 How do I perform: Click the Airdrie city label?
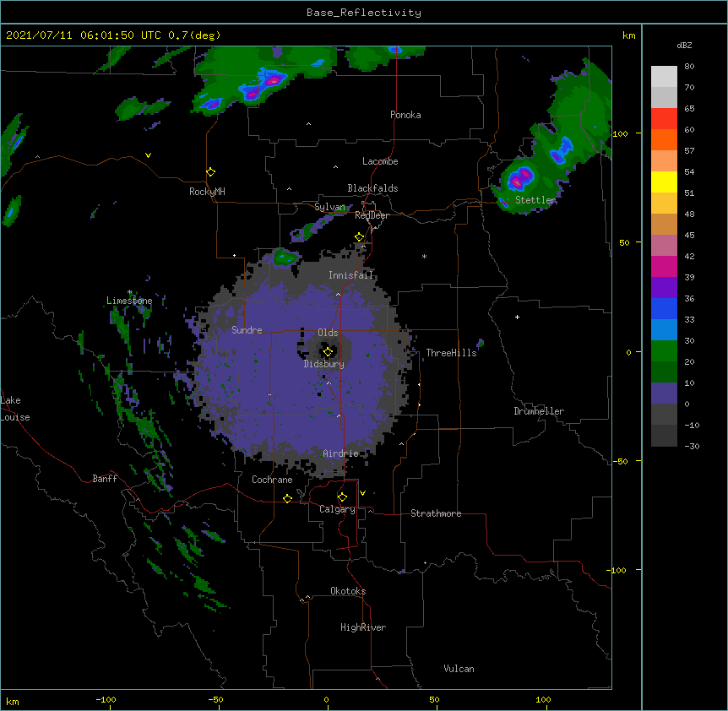(x=341, y=453)
